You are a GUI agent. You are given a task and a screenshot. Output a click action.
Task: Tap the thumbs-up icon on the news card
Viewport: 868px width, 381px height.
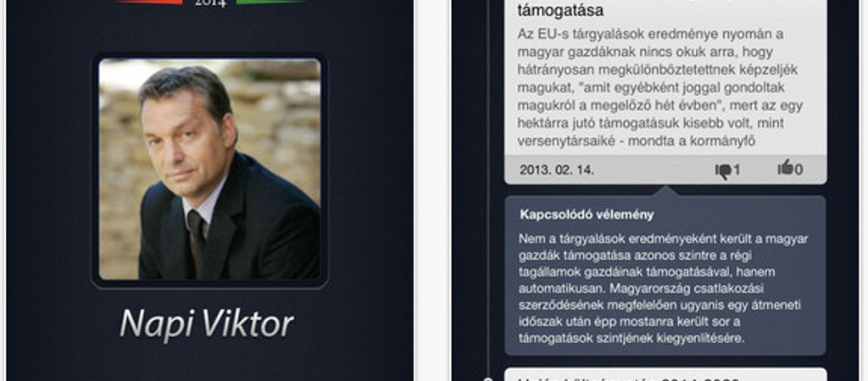pyautogui.click(x=786, y=167)
